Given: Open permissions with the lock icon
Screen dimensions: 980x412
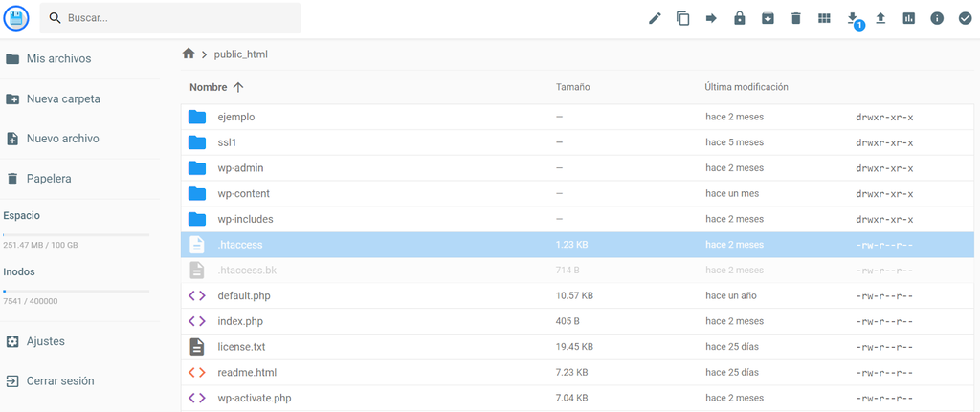Looking at the screenshot, I should 740,18.
